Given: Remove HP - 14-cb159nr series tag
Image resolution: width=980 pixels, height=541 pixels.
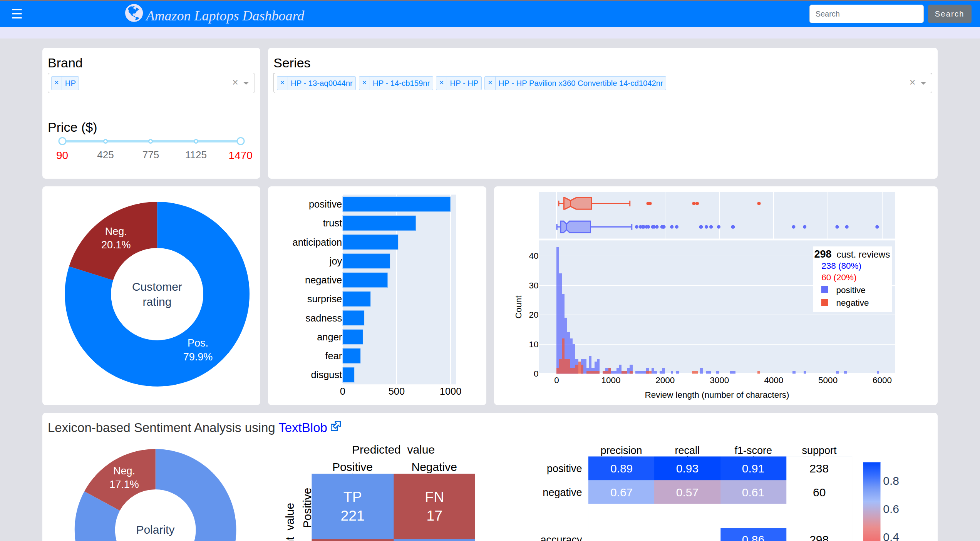Looking at the screenshot, I should click(364, 83).
